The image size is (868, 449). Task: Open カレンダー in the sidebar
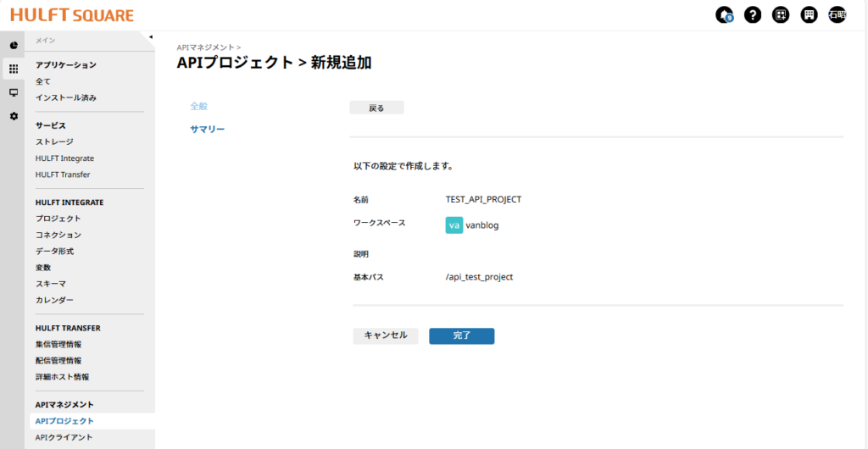[54, 300]
